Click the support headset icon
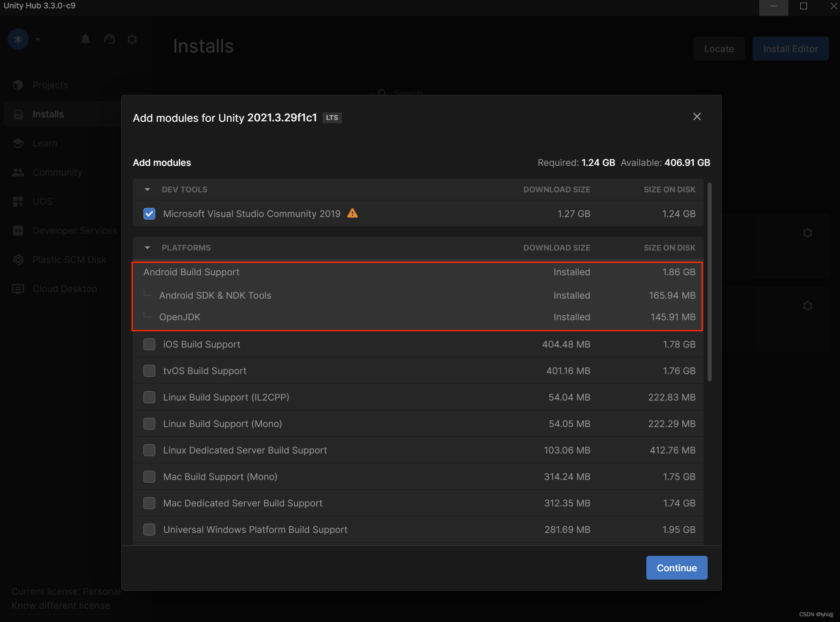 coord(109,39)
